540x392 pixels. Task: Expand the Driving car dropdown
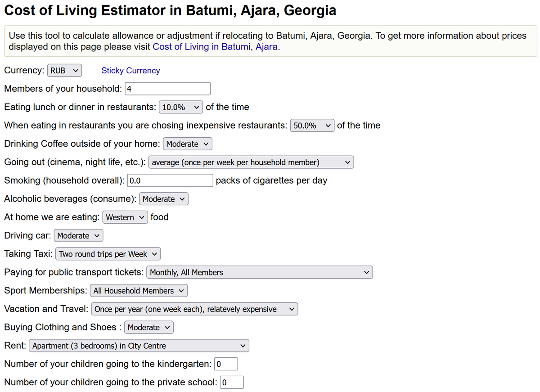pos(78,236)
